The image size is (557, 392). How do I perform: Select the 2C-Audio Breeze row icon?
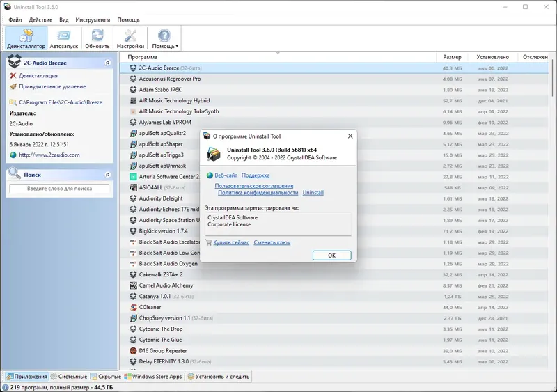[133, 68]
